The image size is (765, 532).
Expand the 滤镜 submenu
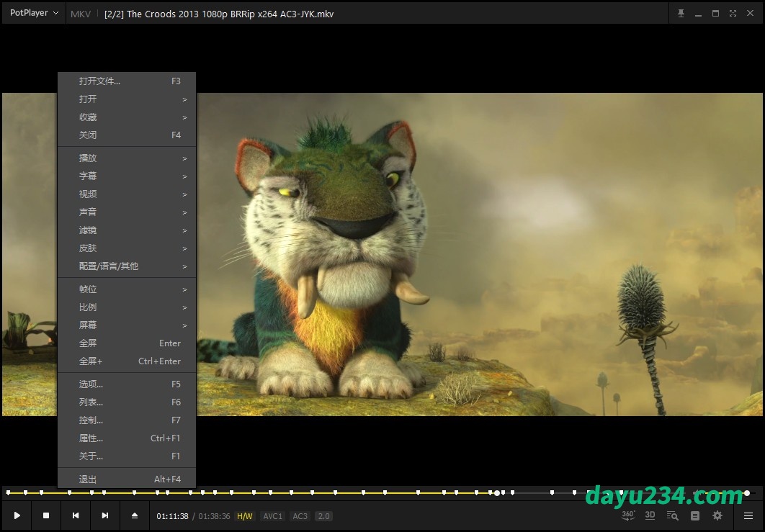tap(127, 230)
